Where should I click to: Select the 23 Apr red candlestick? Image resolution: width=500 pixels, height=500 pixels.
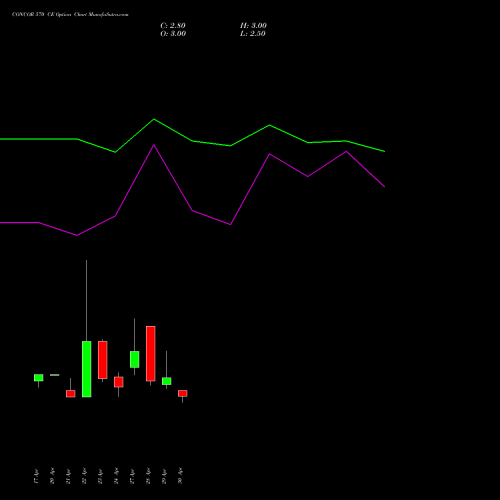coord(103,360)
